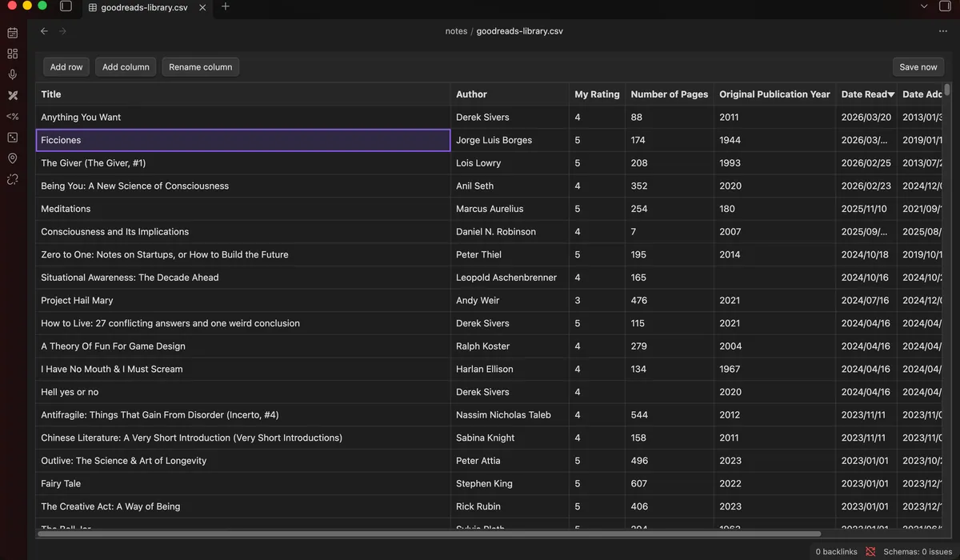The height and width of the screenshot is (560, 960).
Task: Select The Giver (The Giver, #1) cell
Action: pyautogui.click(x=243, y=163)
